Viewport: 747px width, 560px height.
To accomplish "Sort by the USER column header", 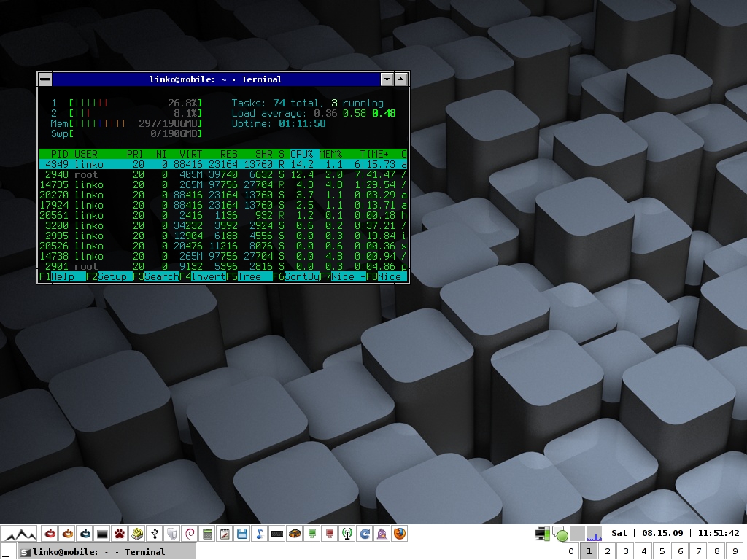I will point(86,154).
